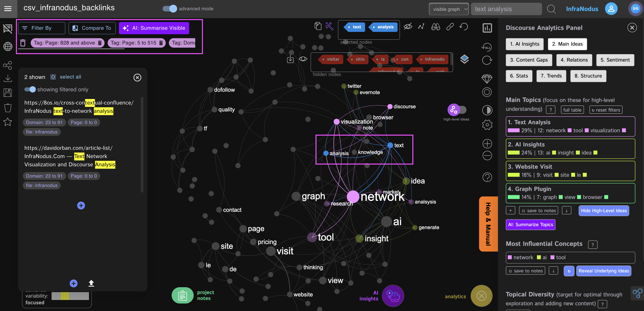
Task: Click the reset filters button
Action: [x=606, y=110]
